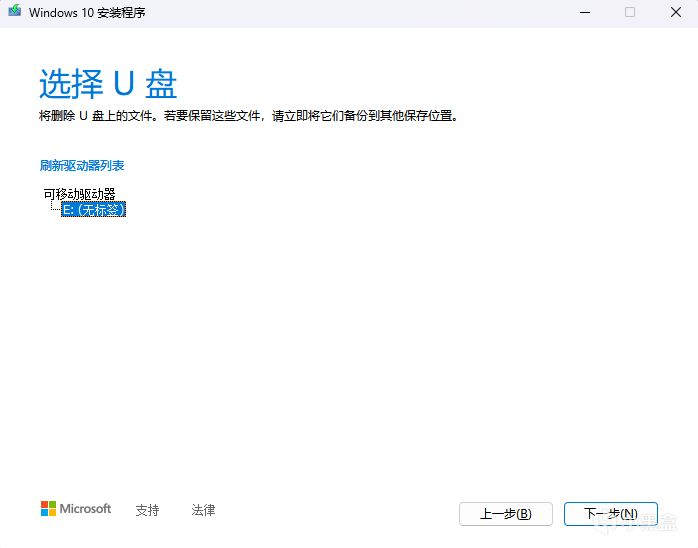This screenshot has height=548, width=698.
Task: Close the Windows 10 安装程序 window
Action: click(676, 12)
